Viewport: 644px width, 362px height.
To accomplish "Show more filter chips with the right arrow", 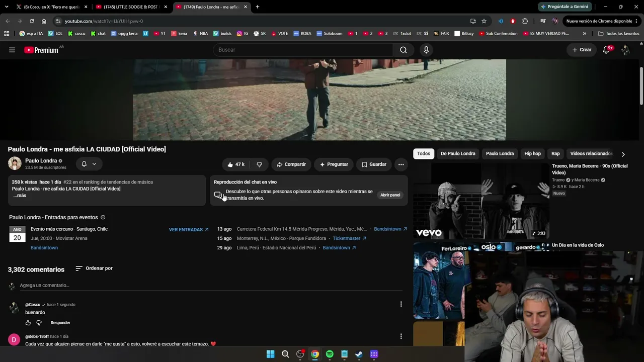I will (x=623, y=154).
